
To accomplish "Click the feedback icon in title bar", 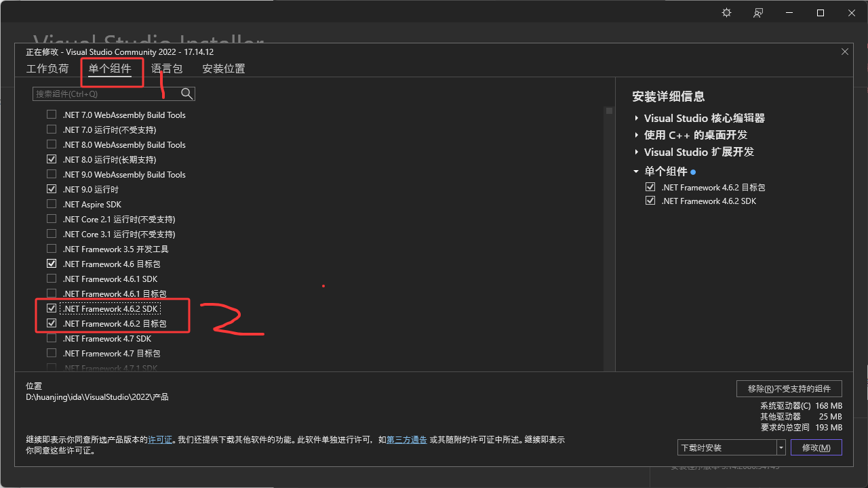I will coord(758,13).
